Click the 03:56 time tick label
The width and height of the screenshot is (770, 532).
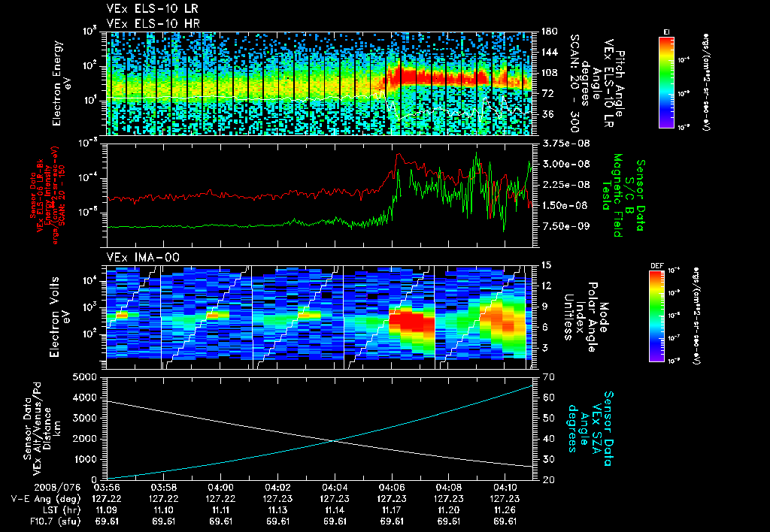[x=107, y=488]
